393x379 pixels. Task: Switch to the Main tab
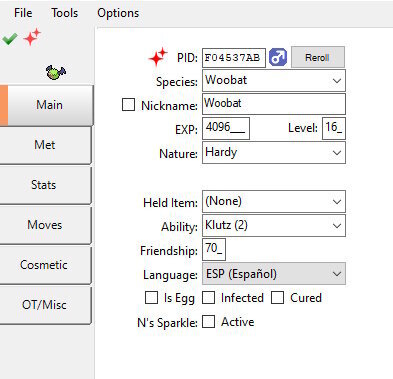(46, 105)
